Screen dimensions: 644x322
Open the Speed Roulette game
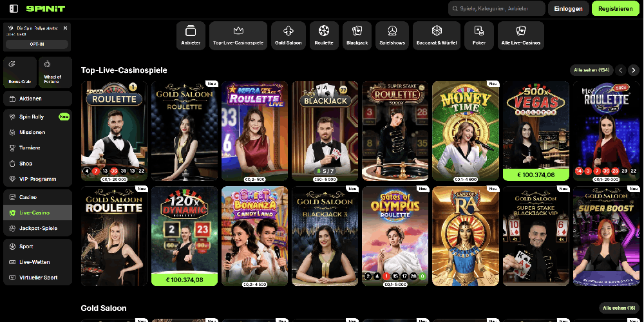pyautogui.click(x=114, y=131)
